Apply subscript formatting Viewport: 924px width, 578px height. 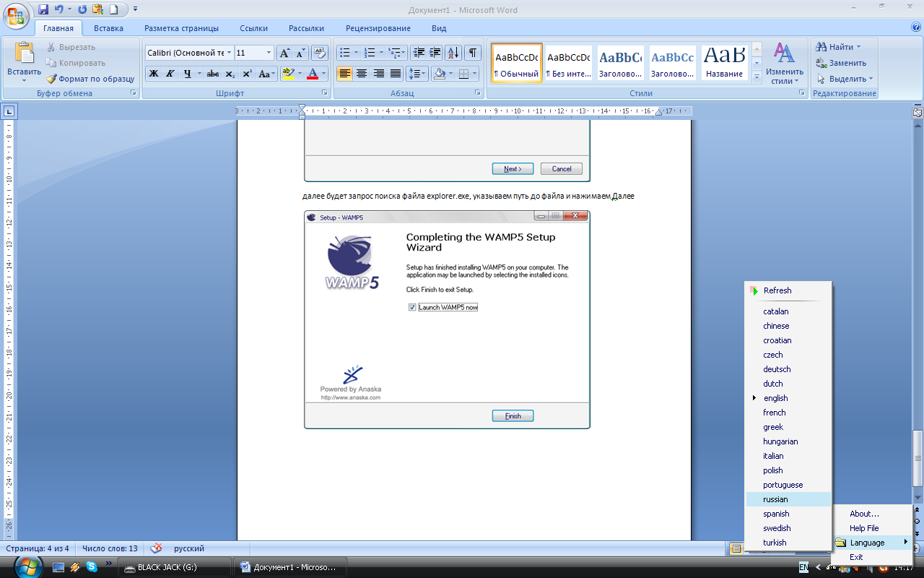coord(230,74)
